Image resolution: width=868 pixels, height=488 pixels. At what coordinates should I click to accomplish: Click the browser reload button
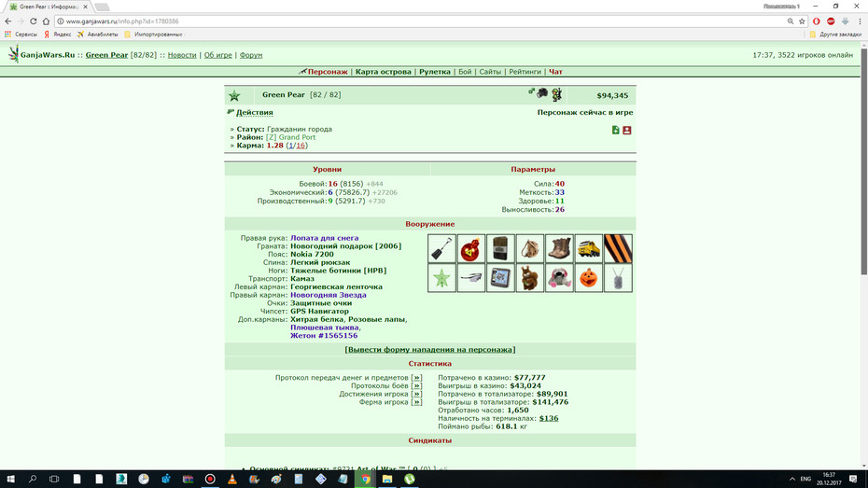click(34, 21)
